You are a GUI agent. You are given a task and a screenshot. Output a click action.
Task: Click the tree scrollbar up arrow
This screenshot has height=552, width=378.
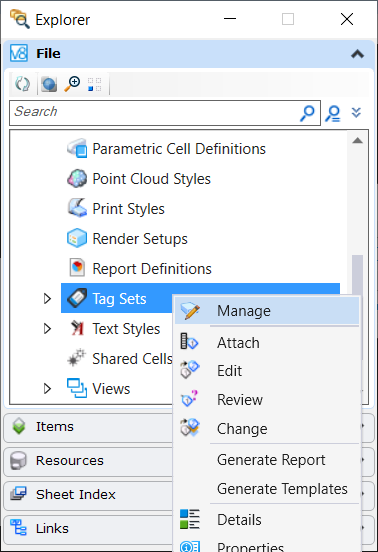point(358,140)
